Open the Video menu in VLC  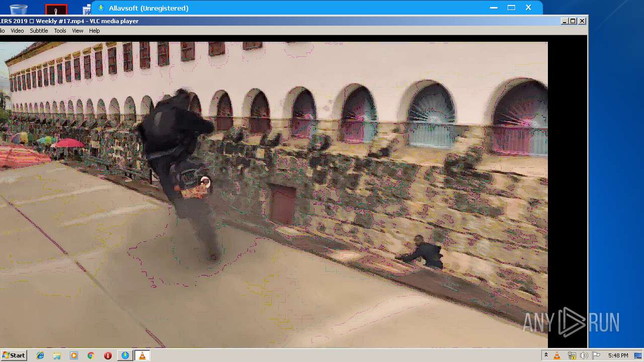(17, 31)
